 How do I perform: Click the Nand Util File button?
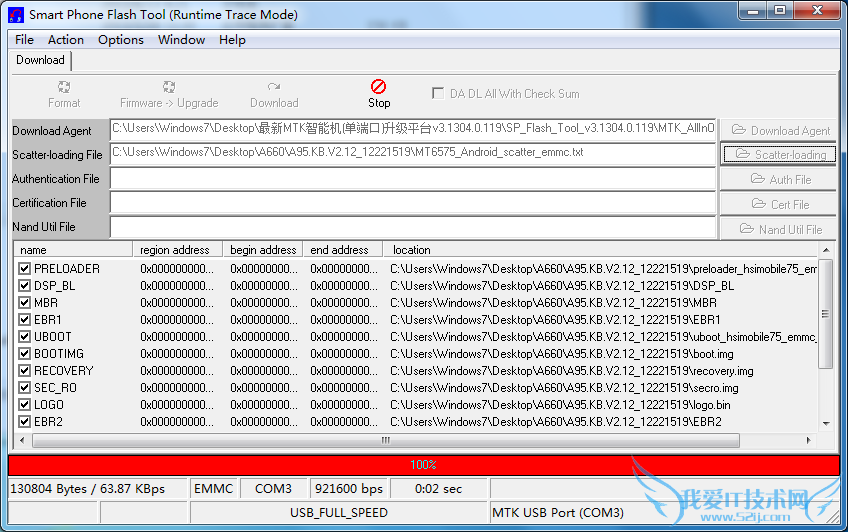tap(779, 229)
